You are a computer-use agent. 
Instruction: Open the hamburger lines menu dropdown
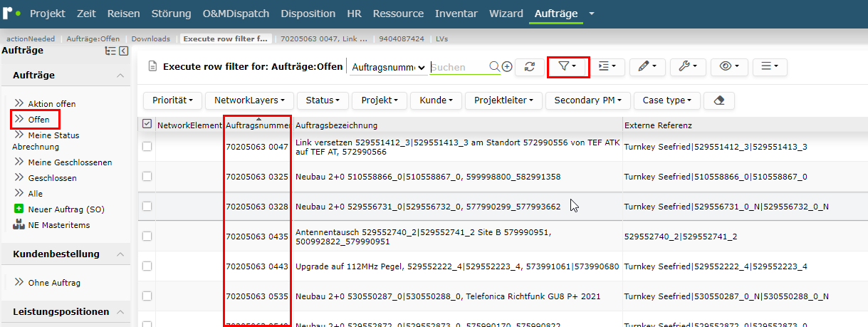pos(770,66)
